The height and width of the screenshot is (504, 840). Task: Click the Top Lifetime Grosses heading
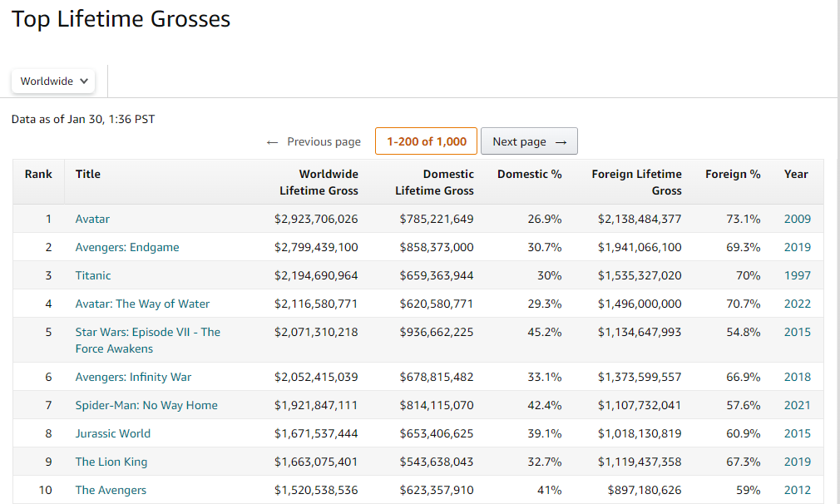point(121,19)
